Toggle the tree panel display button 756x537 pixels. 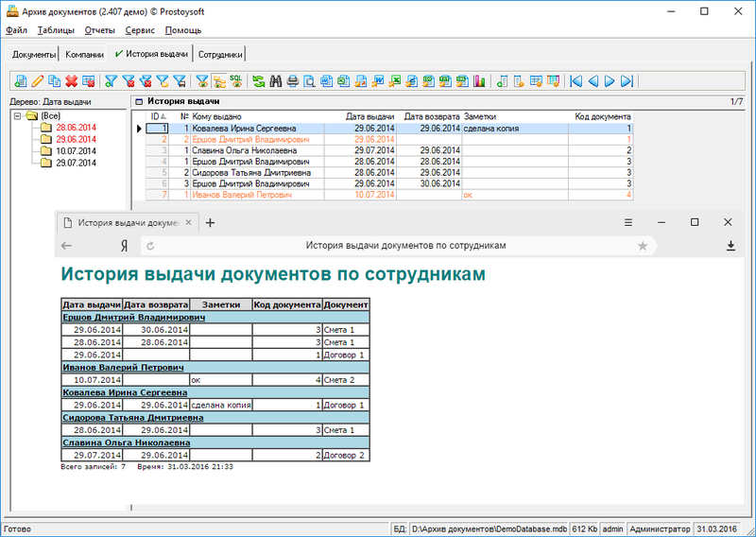click(x=219, y=81)
